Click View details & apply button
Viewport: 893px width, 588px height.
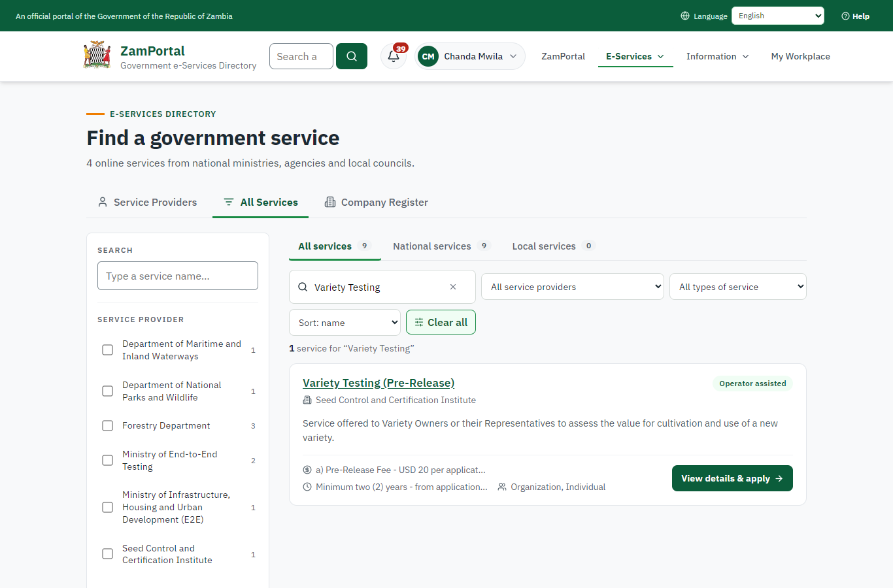coord(732,478)
